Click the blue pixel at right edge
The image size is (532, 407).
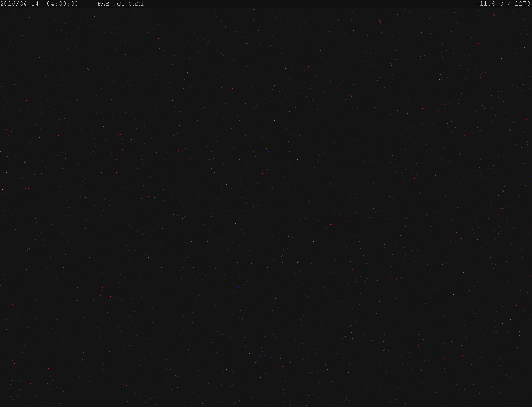pyautogui.click(x=530, y=222)
